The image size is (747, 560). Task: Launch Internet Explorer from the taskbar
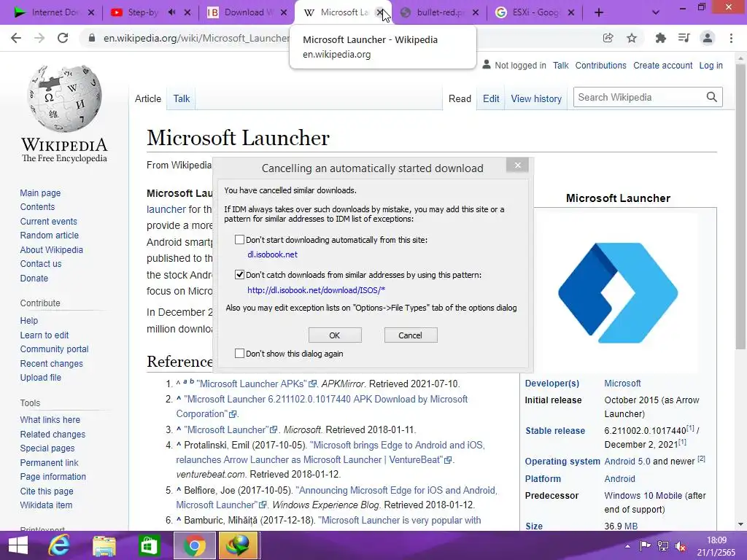tap(60, 545)
